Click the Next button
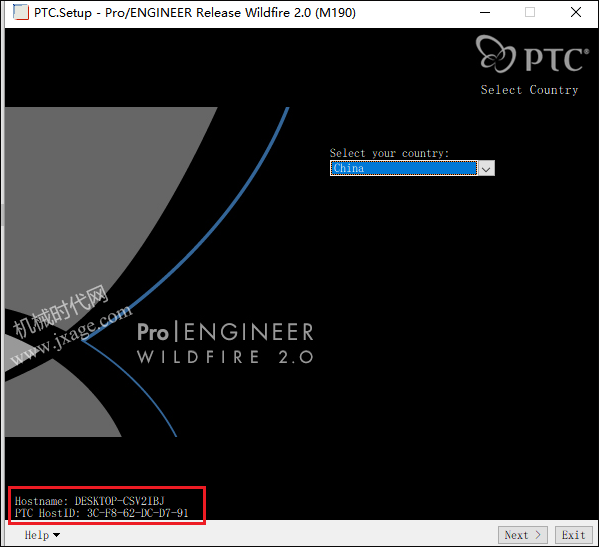 pyautogui.click(x=523, y=535)
